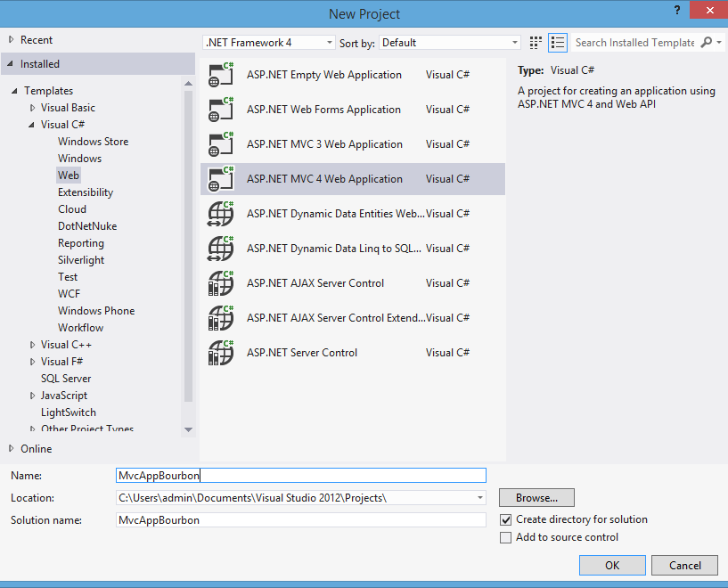The image size is (728, 588).
Task: Click the AJAX Server Control Extender icon
Action: tap(220, 318)
